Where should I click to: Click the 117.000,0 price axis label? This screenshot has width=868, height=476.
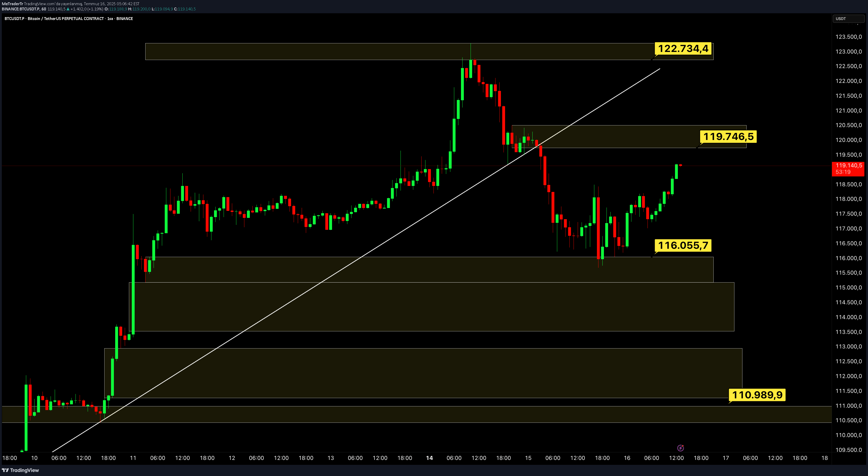[x=849, y=229]
